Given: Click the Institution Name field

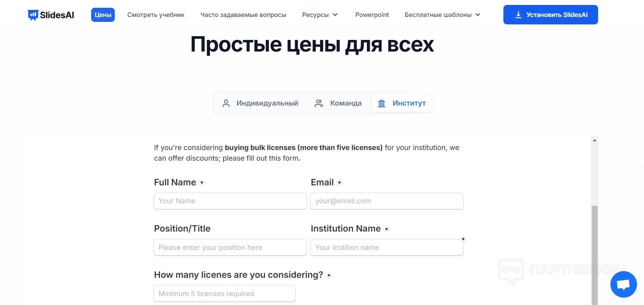Looking at the screenshot, I should pyautogui.click(x=387, y=247).
